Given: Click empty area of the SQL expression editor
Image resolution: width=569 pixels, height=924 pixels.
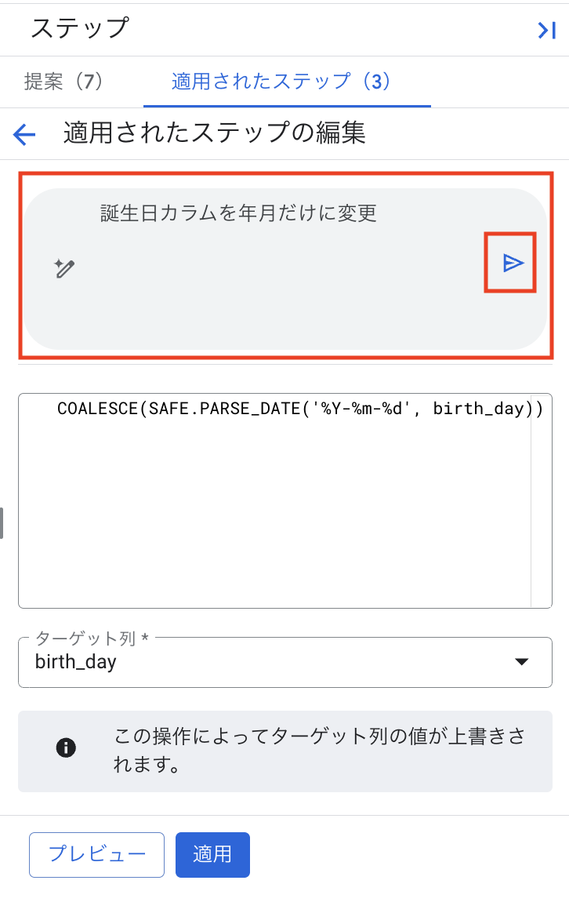Looking at the screenshot, I should (274, 518).
